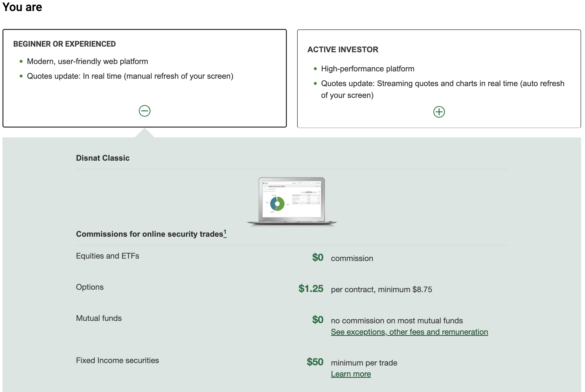Open See exceptions, other fees and remuneration
This screenshot has width=585, height=392.
coord(409,332)
